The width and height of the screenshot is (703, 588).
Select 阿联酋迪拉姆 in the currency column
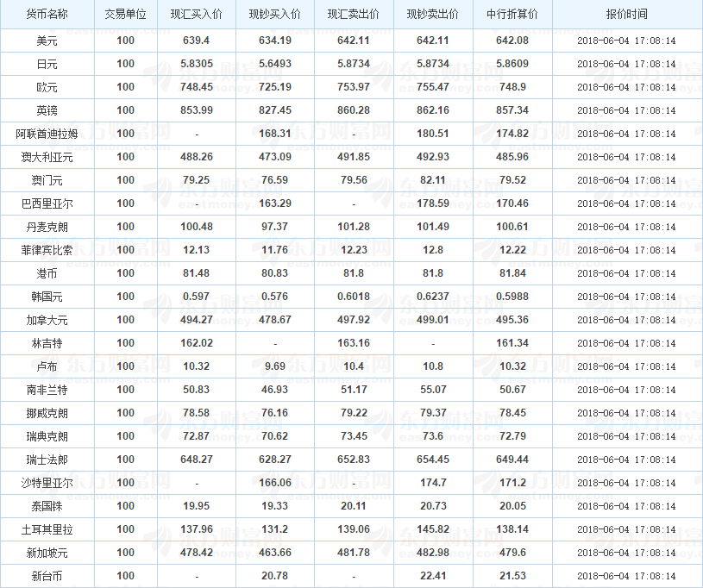(47, 134)
